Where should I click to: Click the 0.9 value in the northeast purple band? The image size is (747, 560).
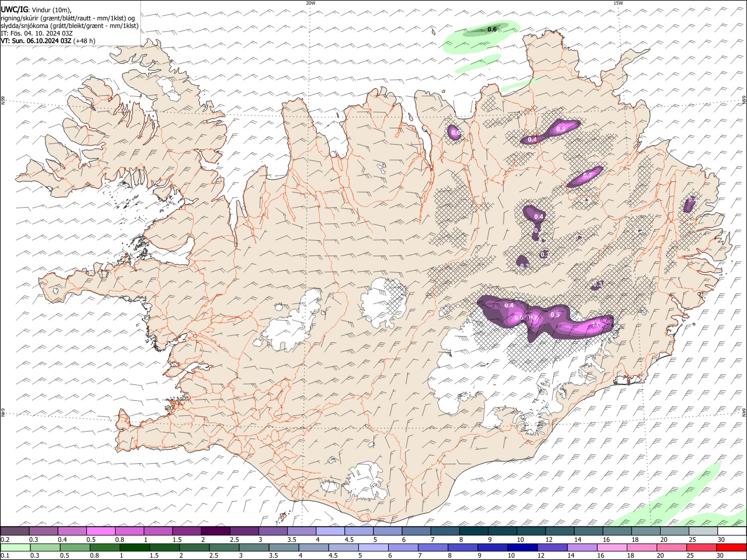coord(561,128)
